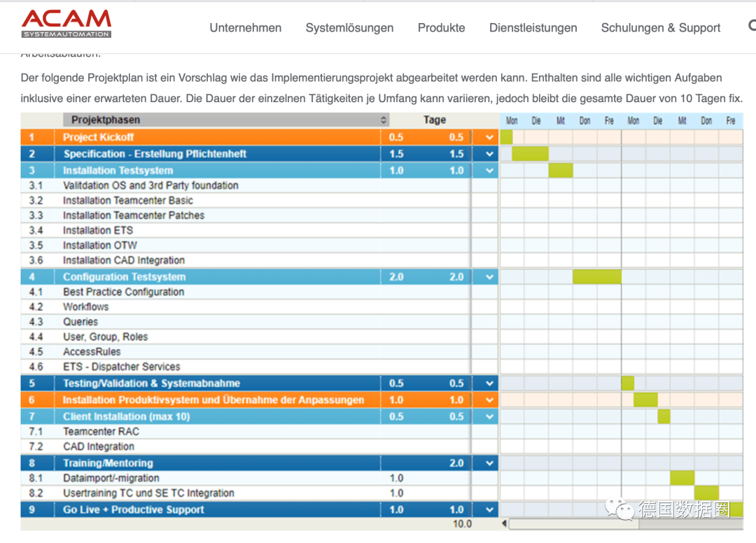This screenshot has width=756, height=543.
Task: Select the Teamcenter RAC row
Action: (x=260, y=432)
